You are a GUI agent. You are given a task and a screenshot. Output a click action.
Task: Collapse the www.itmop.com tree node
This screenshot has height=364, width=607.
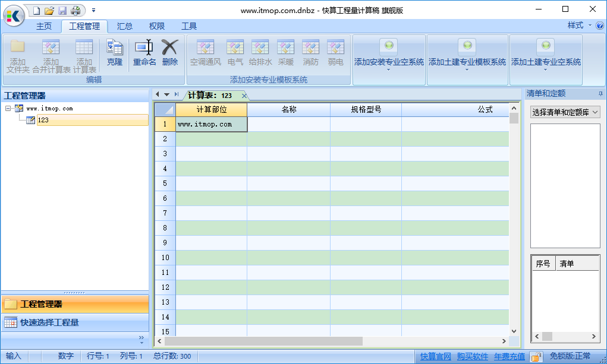coord(8,109)
